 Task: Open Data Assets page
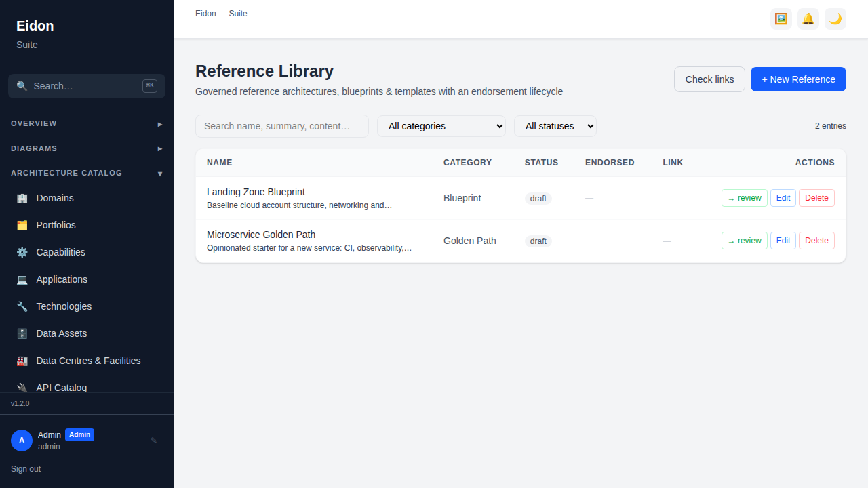pos(87,333)
